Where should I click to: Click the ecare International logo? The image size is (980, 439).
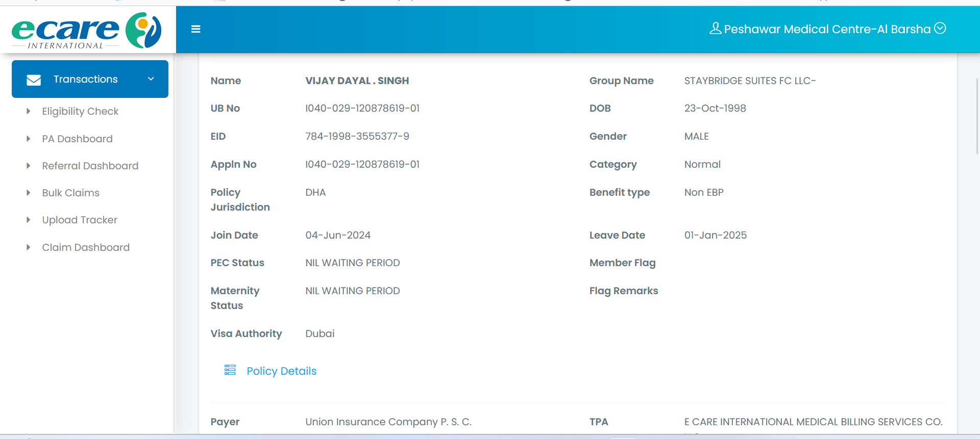coord(86,31)
